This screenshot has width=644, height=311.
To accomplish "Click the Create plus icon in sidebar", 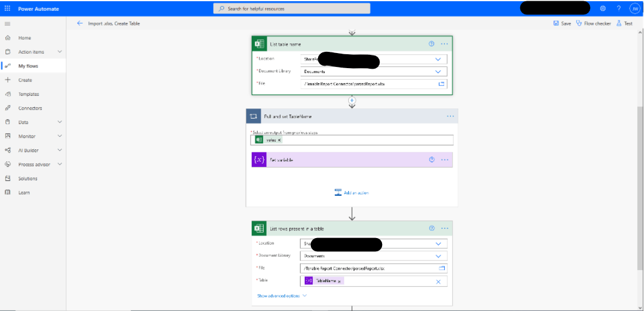I will [x=7, y=80].
